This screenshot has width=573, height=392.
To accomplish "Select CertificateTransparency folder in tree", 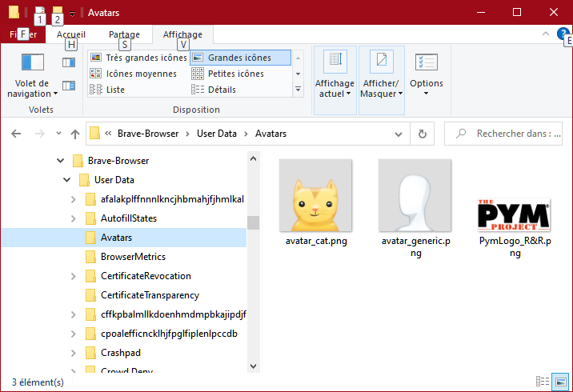I will 150,295.
